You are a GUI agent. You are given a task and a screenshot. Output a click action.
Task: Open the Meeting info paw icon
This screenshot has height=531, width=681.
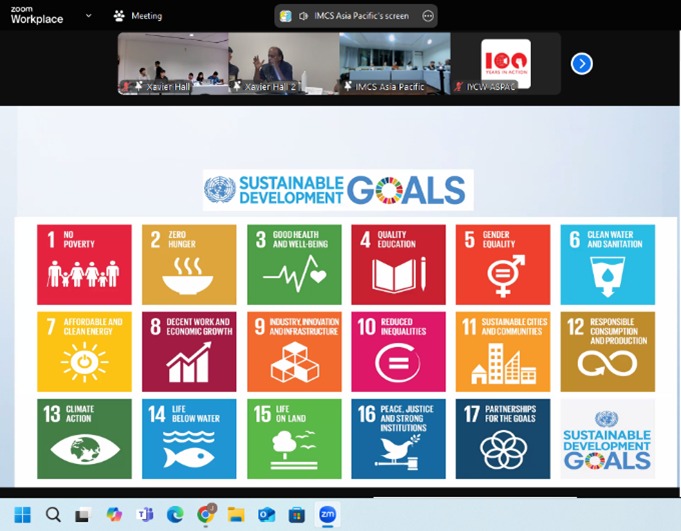click(x=119, y=16)
